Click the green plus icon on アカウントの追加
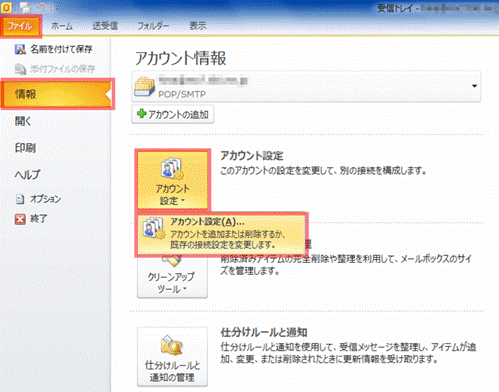Screen dimensions: 499x392 point(141,114)
